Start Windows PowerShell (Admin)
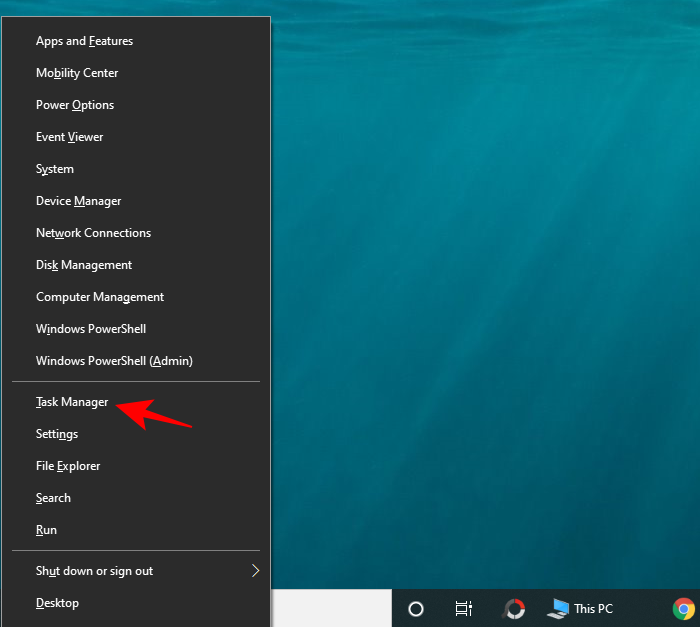The width and height of the screenshot is (700, 627). click(114, 361)
